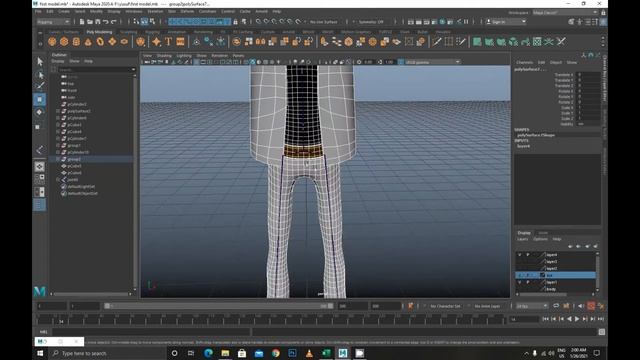
Task: Toggle visibility V of layer1
Action: [x=520, y=282]
